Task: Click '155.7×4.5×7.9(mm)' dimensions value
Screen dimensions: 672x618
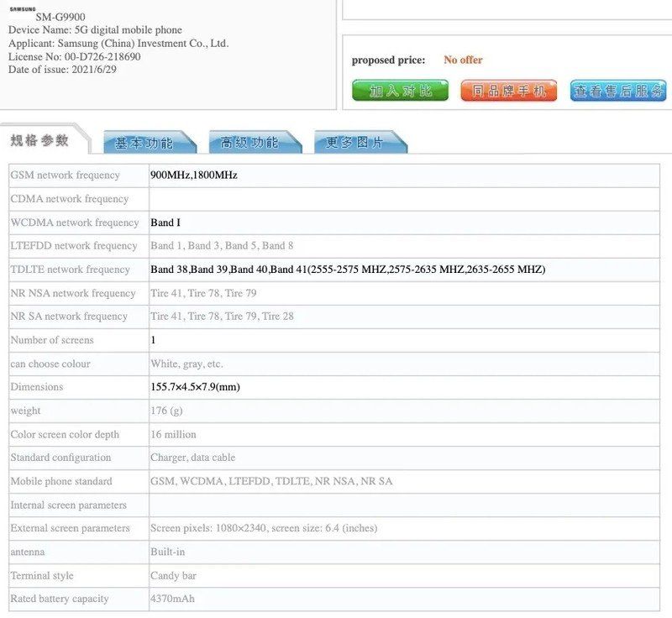Action: (195, 387)
